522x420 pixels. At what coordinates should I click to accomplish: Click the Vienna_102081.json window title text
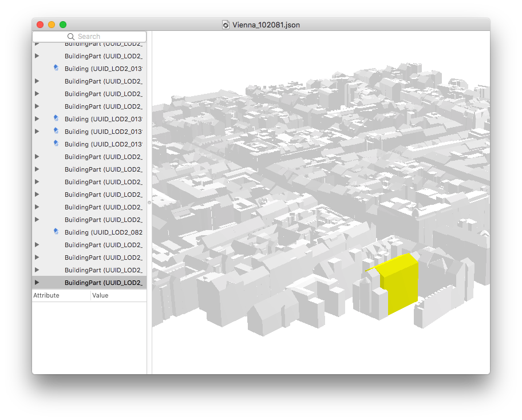click(266, 25)
